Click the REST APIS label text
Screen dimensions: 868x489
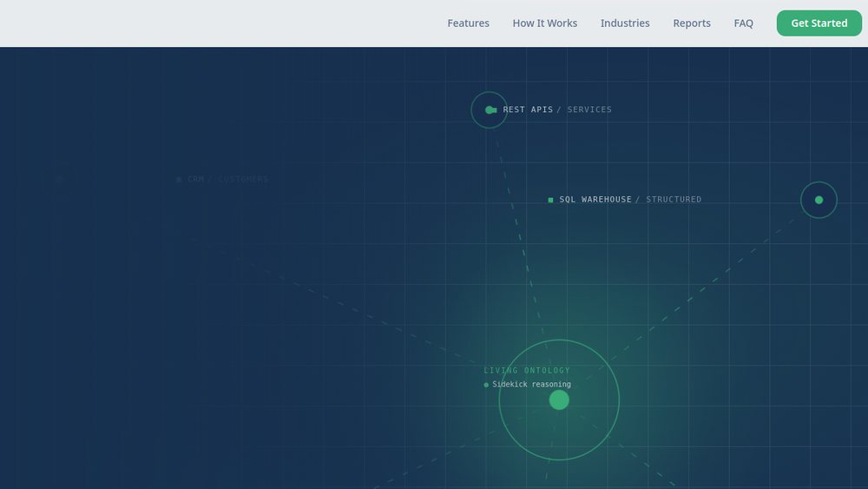point(528,109)
